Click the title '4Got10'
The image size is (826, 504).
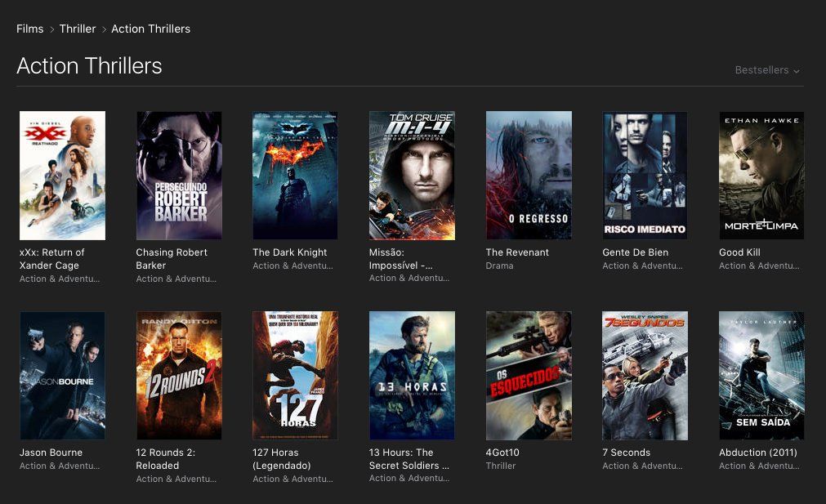(502, 453)
